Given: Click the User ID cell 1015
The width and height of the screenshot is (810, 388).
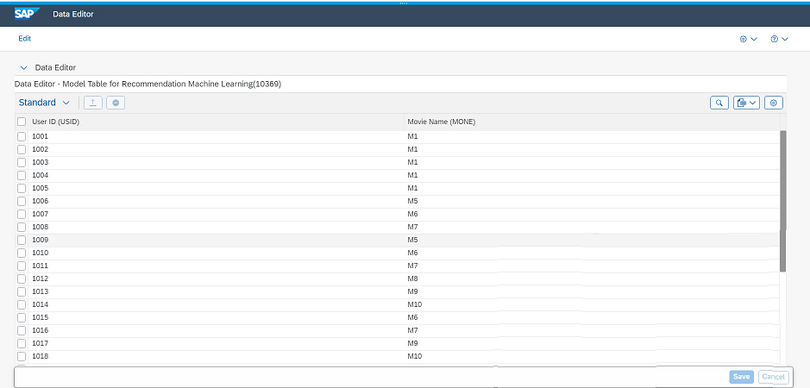Looking at the screenshot, I should tap(40, 317).
